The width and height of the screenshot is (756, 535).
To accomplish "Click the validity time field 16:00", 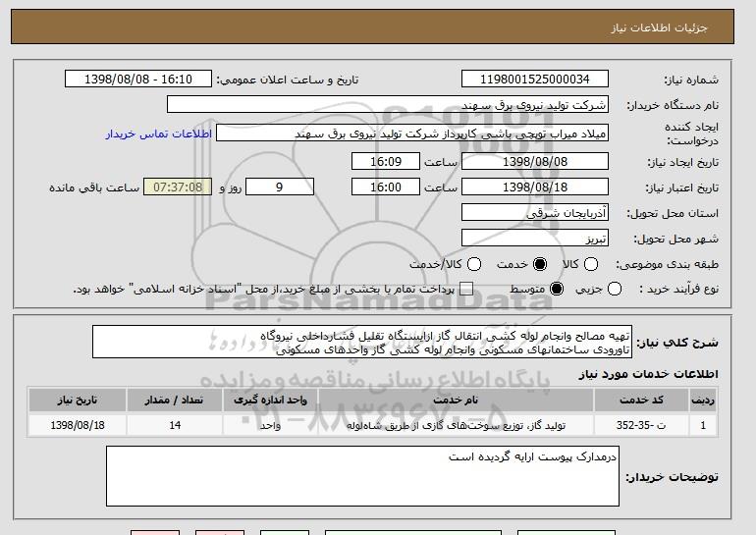I will pyautogui.click(x=386, y=187).
